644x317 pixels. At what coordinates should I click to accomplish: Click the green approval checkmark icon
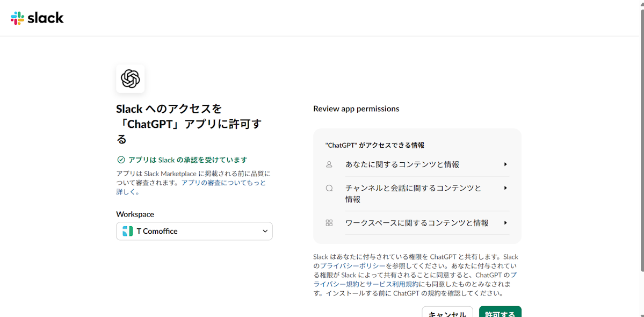[x=121, y=160]
